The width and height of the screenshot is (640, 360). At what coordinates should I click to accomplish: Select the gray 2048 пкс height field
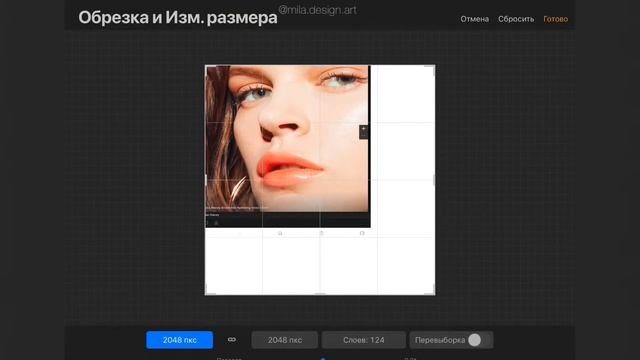click(x=284, y=340)
